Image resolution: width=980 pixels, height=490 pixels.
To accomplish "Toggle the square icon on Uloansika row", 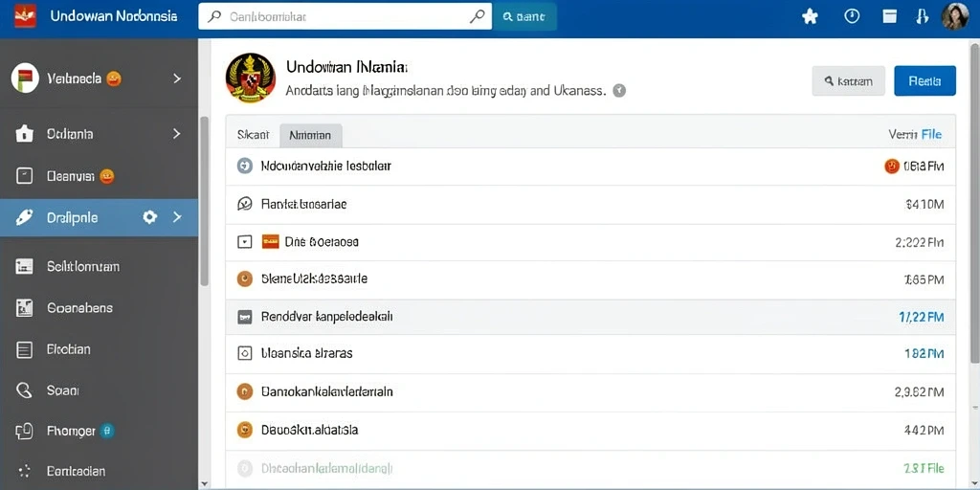I will click(x=244, y=354).
